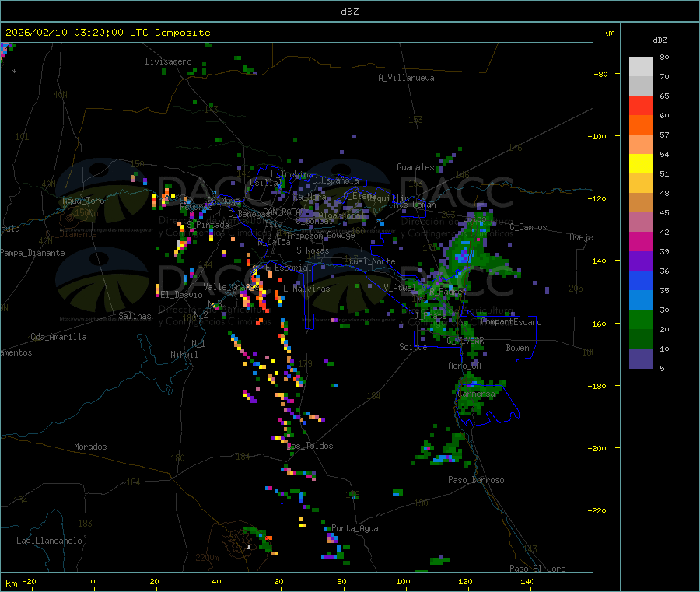Viewport: 700px width, 592px height.
Task: Click the -220 km y-axis tick label
Action: pyautogui.click(x=598, y=510)
